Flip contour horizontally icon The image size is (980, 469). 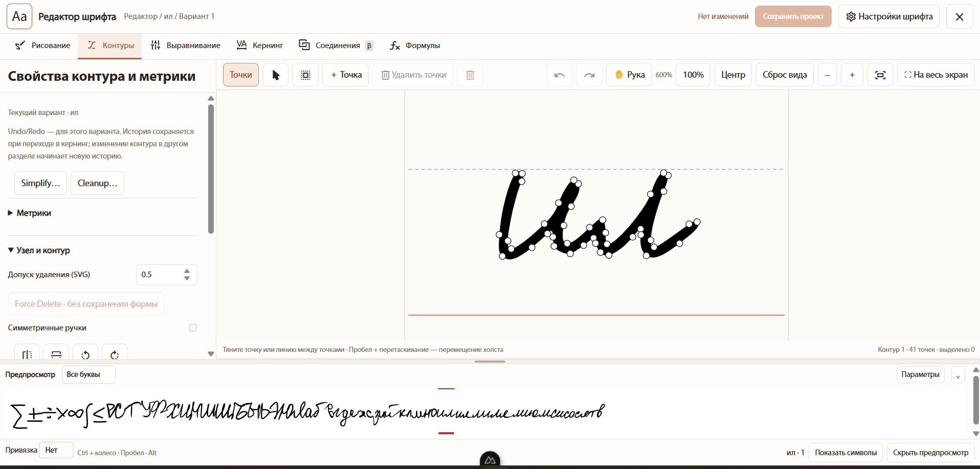pos(27,354)
